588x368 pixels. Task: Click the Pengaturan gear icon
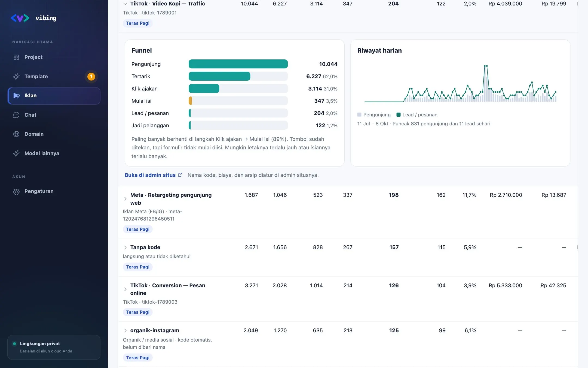coord(16,191)
